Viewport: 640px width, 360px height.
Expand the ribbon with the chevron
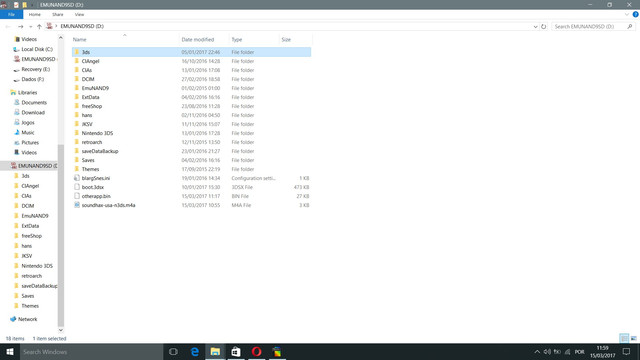click(x=627, y=14)
